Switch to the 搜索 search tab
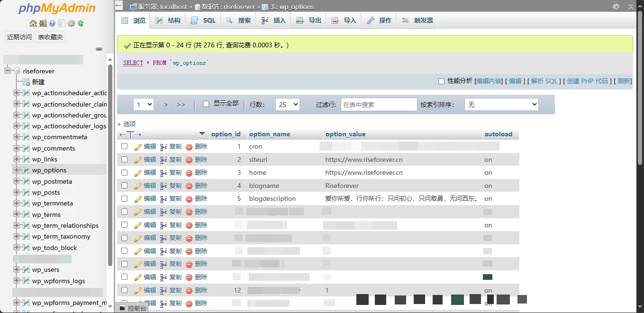644x313 pixels. click(238, 20)
